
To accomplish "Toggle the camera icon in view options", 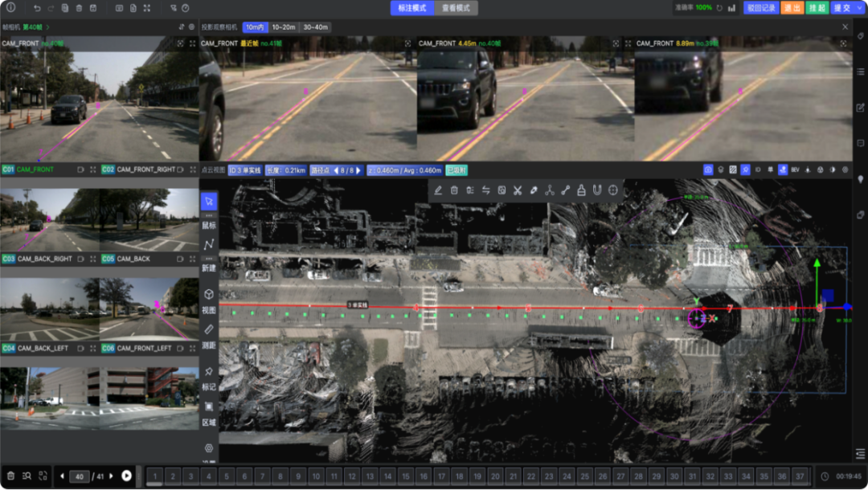I will tap(708, 170).
